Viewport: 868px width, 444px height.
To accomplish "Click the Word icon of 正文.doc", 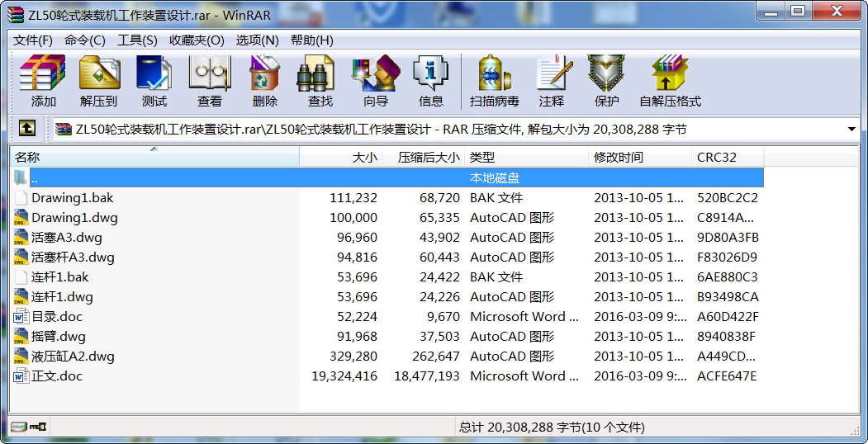I will click(21, 376).
